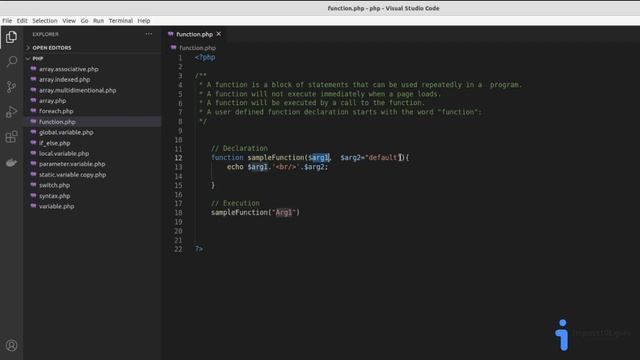
Task: Click the sampleFunction call on line 18
Action: (239, 213)
